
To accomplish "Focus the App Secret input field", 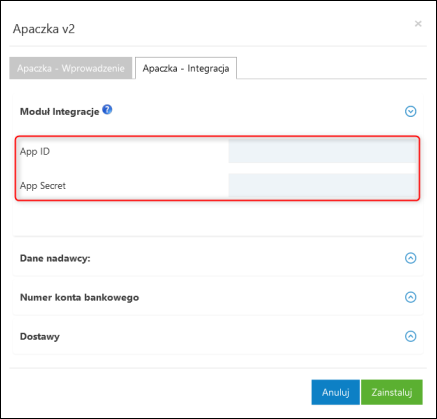I will [x=322, y=185].
